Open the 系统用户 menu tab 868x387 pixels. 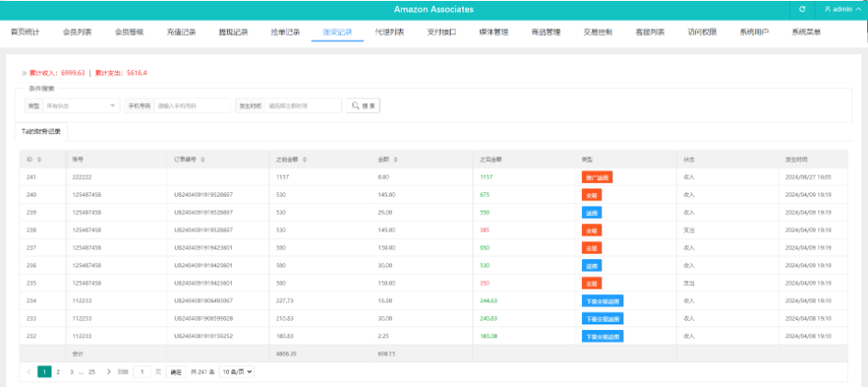click(x=754, y=32)
